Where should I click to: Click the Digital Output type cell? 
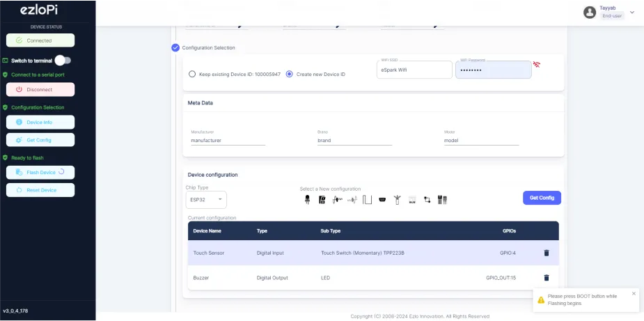pyautogui.click(x=272, y=278)
